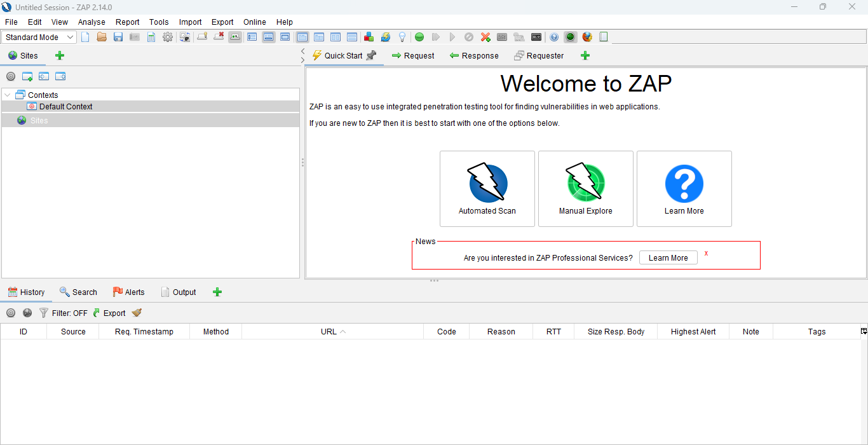Toggle the pin on Quick Start tab

[371, 55]
